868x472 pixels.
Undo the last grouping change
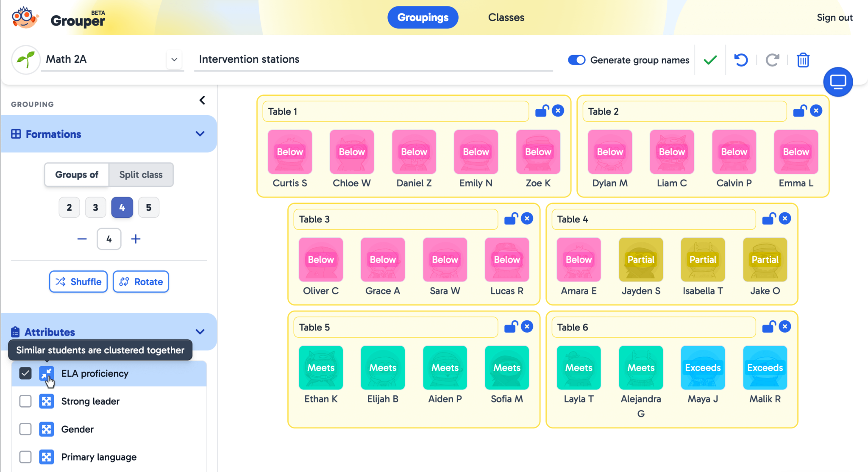741,60
